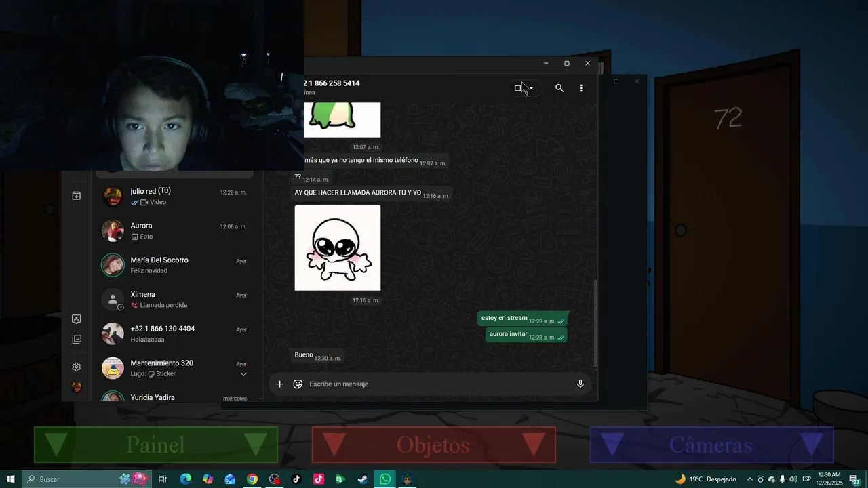
Task: Select the 'aurora invitar' message
Action: 526,335
